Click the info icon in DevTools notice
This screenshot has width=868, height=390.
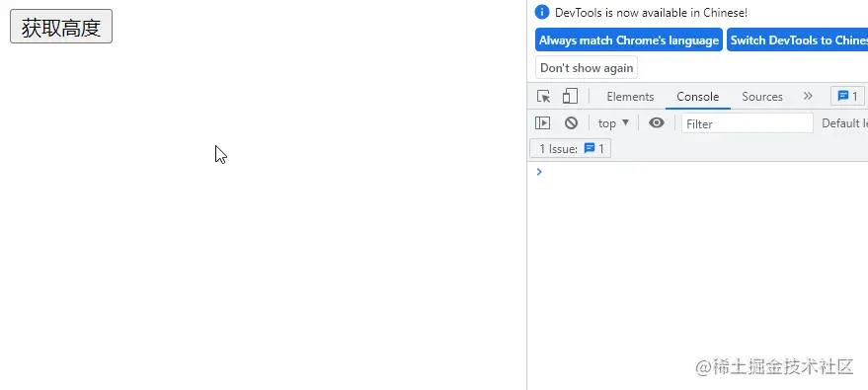(x=542, y=12)
